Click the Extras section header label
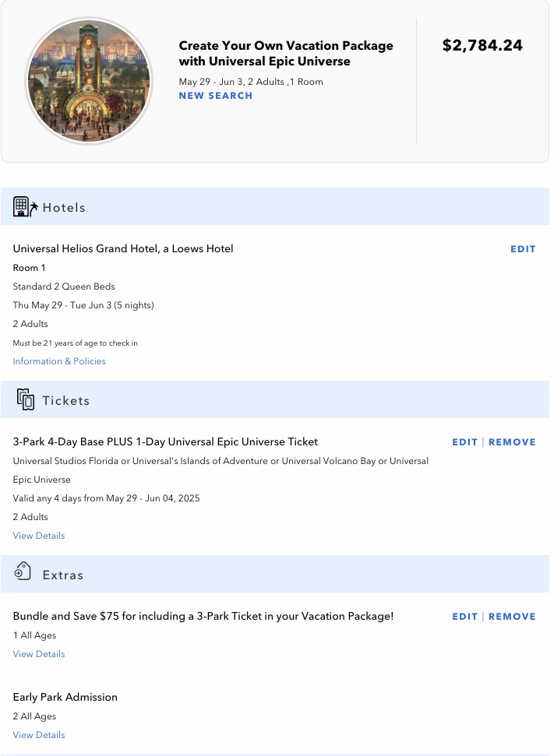The height and width of the screenshot is (756, 554). point(63,575)
